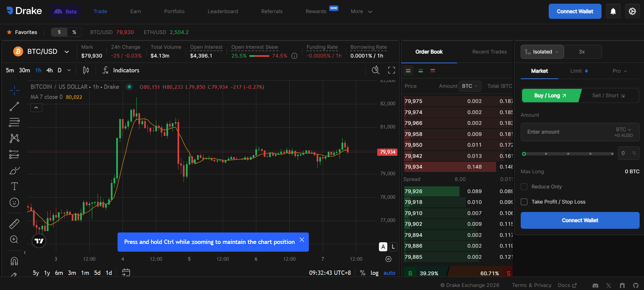This screenshot has height=290, width=644.
Task: Collapse the left drawing toolbar
Action: coord(25,253)
